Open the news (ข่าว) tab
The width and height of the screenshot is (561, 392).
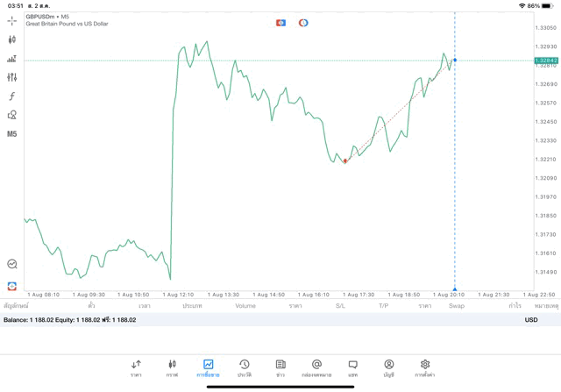point(280,367)
